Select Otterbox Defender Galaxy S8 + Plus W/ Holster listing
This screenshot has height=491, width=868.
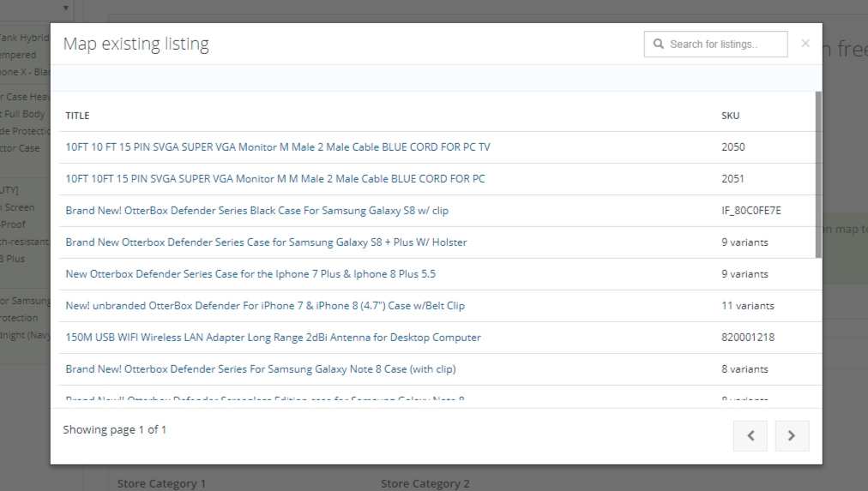coord(266,243)
